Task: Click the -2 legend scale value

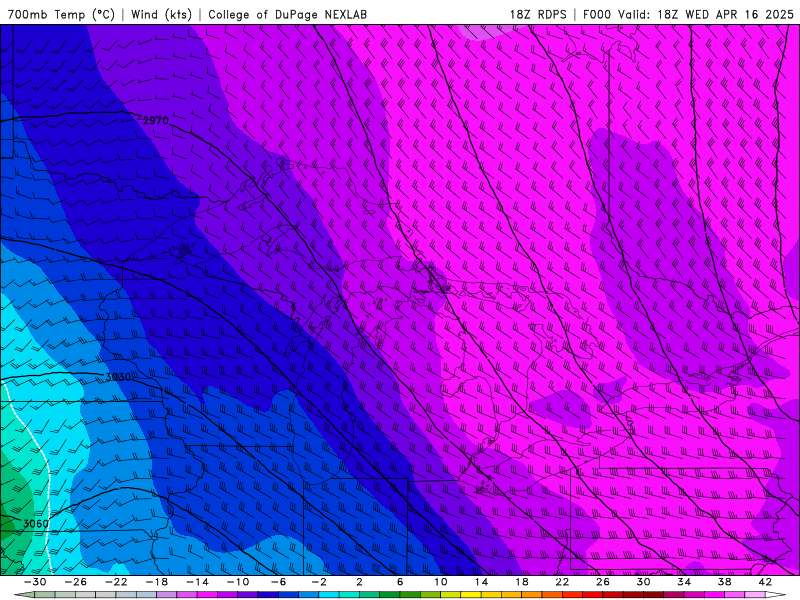Action: coord(319,582)
